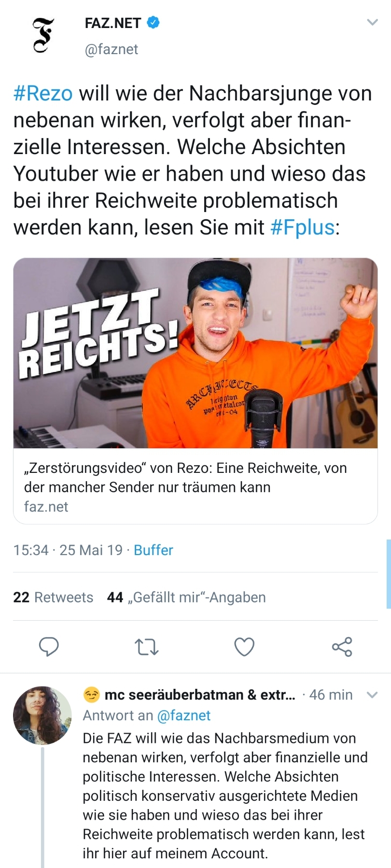Open the #Fplus hashtag

pyautogui.click(x=303, y=227)
